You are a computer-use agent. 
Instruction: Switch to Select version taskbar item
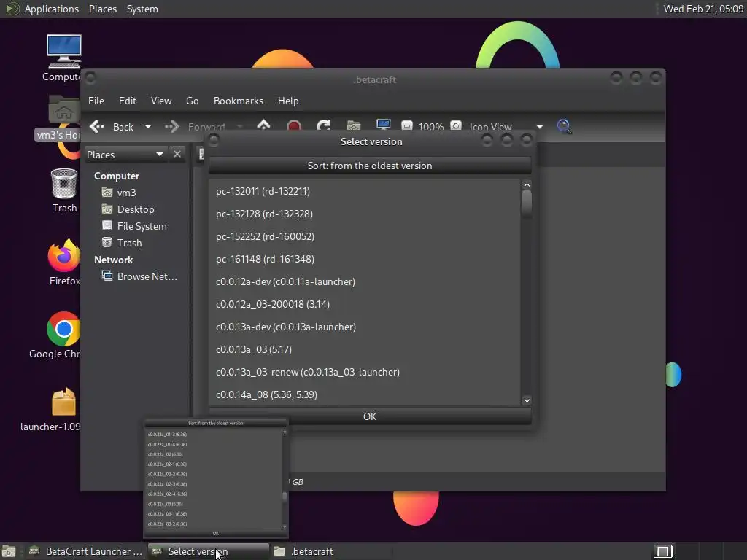[x=208, y=551]
